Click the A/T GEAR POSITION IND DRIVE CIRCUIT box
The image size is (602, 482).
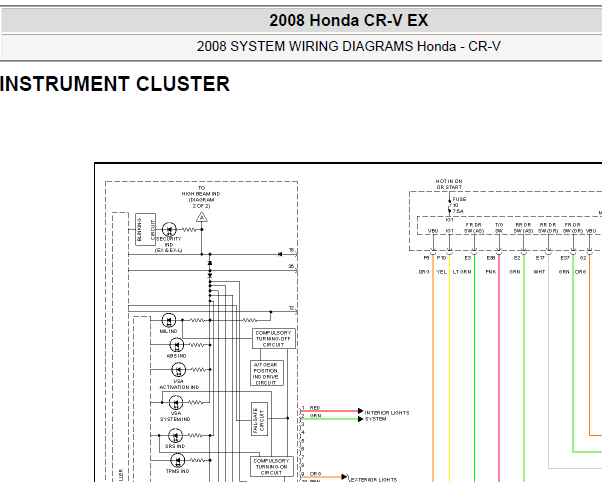click(266, 373)
